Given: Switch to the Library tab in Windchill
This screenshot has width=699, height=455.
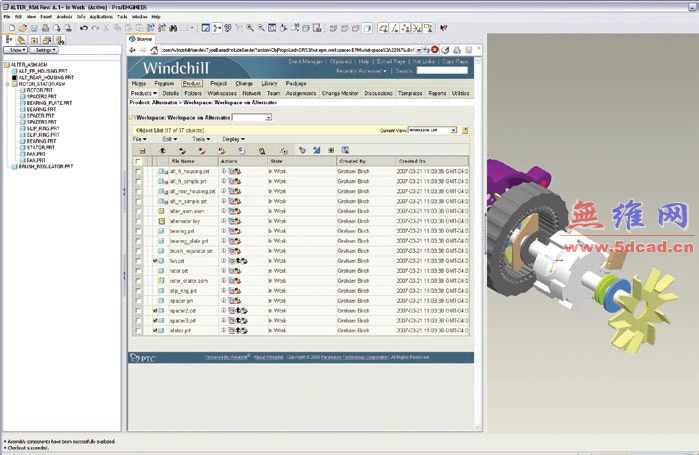Looking at the screenshot, I should pos(269,83).
